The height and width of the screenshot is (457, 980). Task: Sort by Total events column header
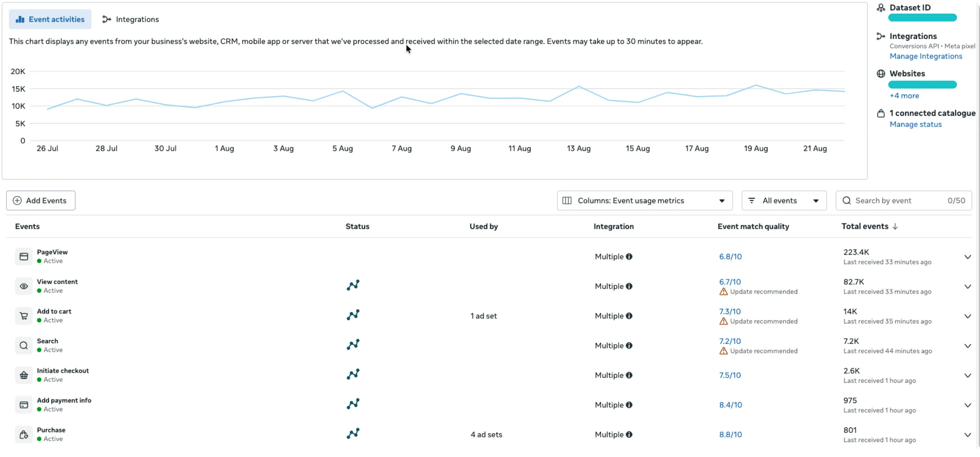pos(870,227)
